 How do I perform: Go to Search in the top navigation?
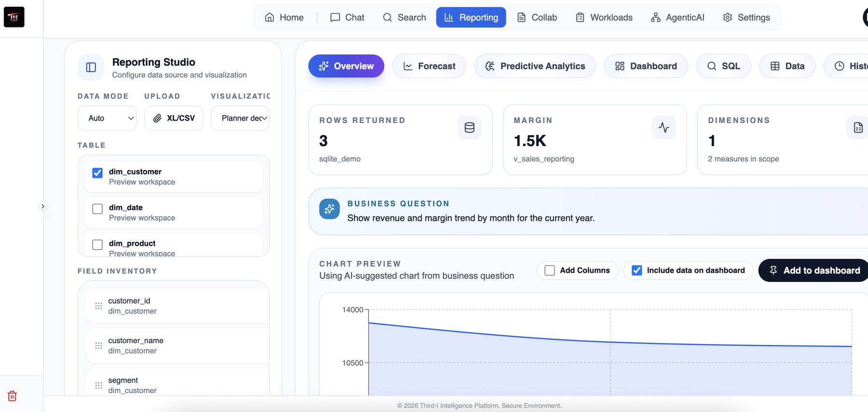pos(404,17)
